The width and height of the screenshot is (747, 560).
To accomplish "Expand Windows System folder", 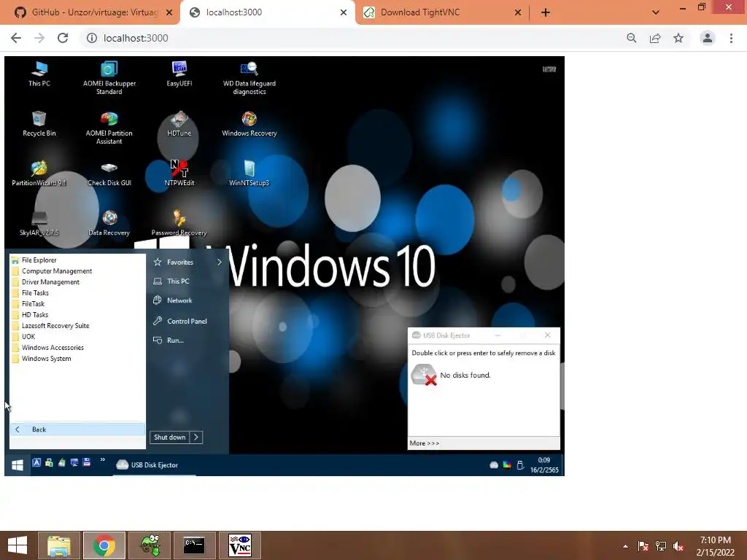I will (x=77, y=359).
